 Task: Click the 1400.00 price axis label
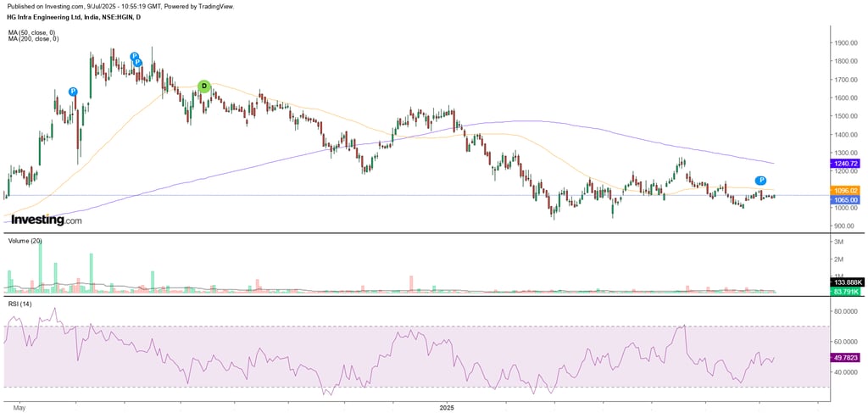point(847,135)
